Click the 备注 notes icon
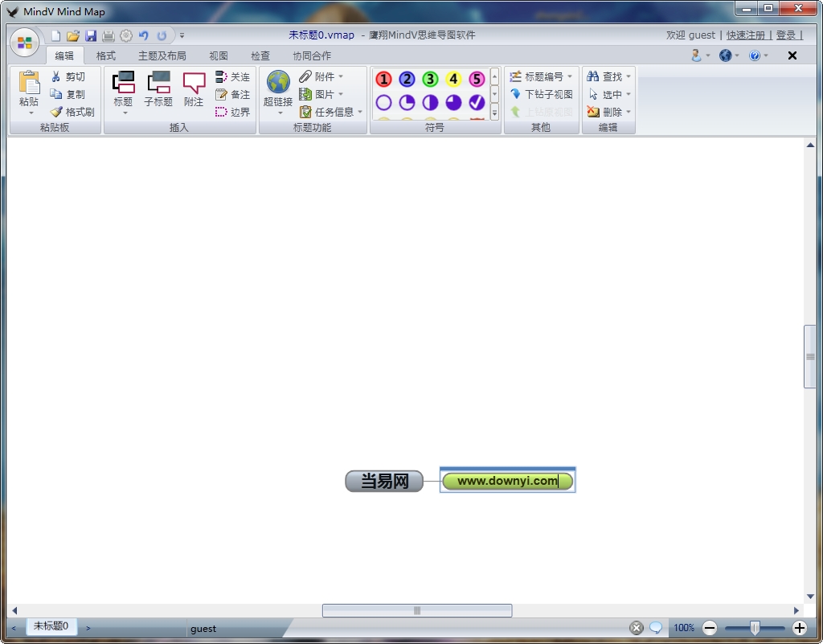Screen dimensions: 823x644 (x=233, y=94)
